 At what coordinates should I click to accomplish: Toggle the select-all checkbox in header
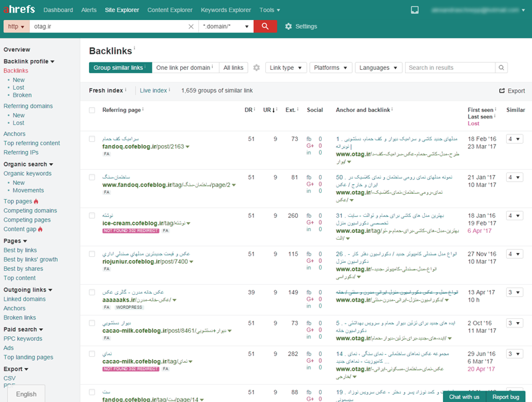[x=92, y=110]
